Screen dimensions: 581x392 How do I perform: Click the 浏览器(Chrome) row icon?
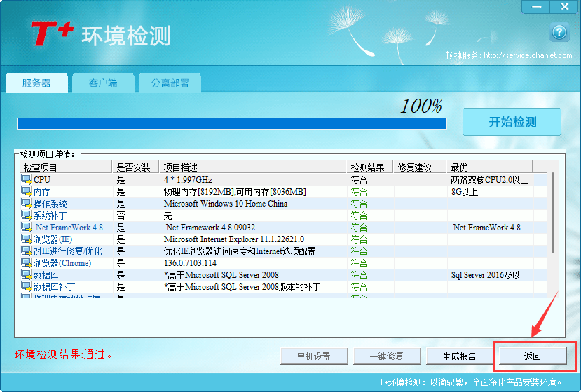27,262
